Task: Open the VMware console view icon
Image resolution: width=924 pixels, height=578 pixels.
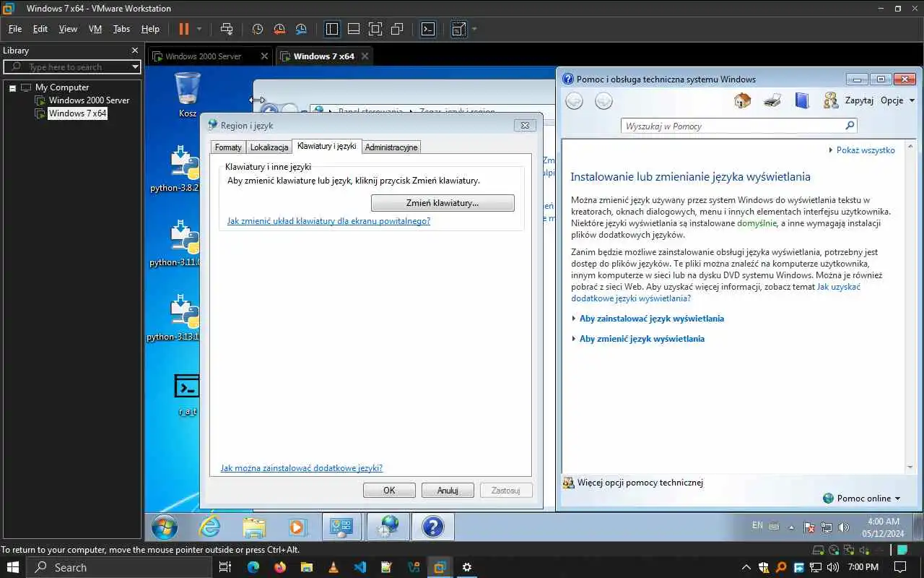Action: pos(428,29)
